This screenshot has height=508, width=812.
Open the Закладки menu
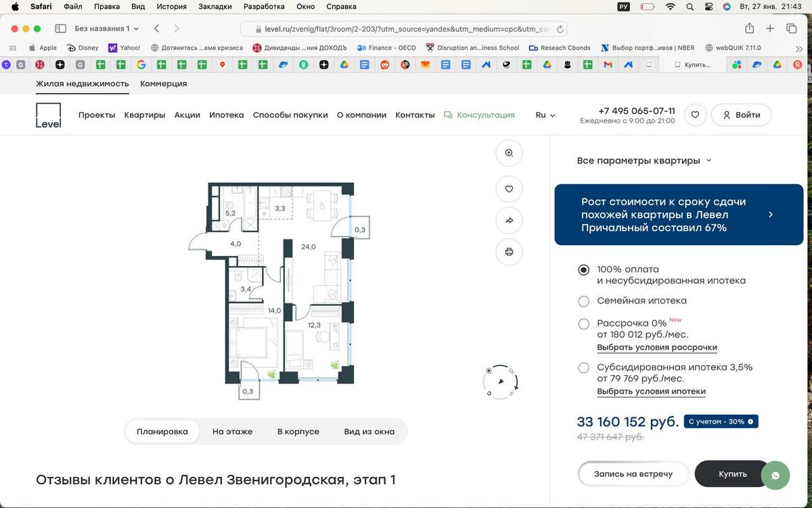tap(215, 7)
